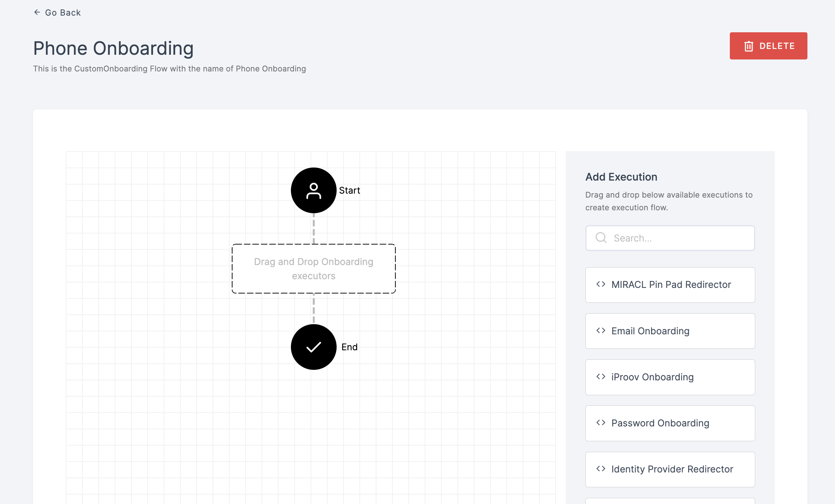Image resolution: width=835 pixels, height=504 pixels.
Task: Focus the executions Search field
Action: pyautogui.click(x=670, y=238)
